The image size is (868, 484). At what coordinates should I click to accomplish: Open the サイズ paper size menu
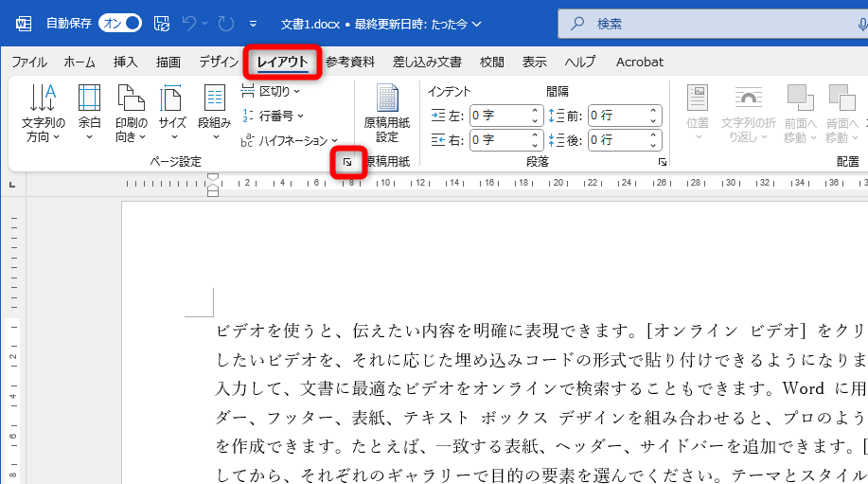[x=172, y=113]
